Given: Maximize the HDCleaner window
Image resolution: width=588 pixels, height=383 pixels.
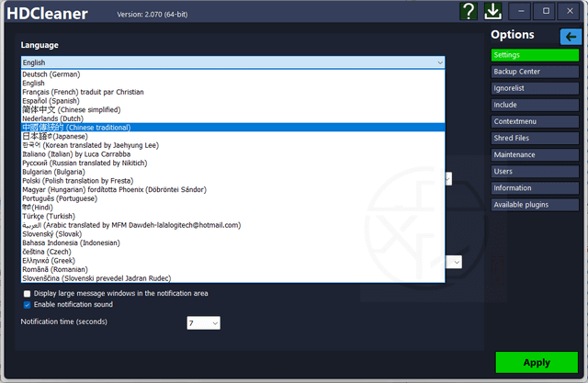Looking at the screenshot, I should click(x=546, y=11).
